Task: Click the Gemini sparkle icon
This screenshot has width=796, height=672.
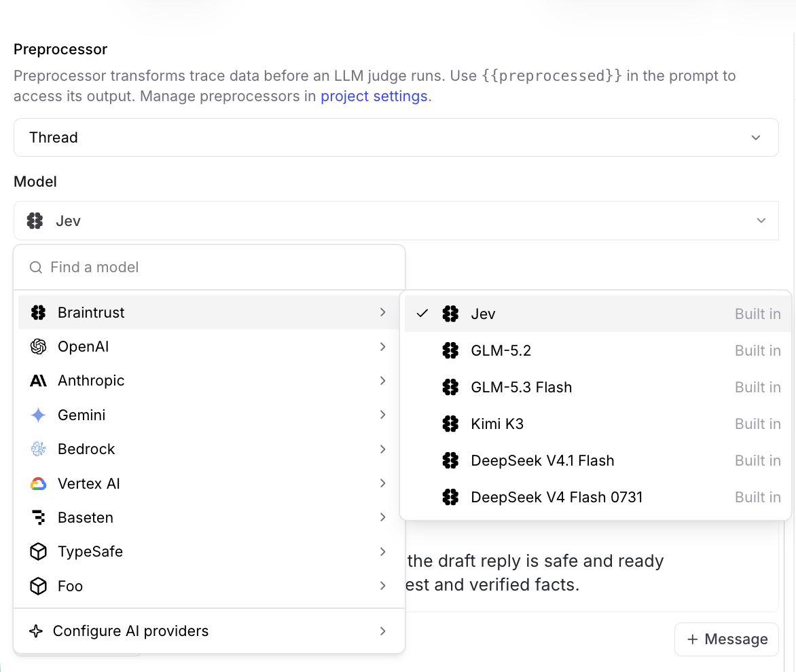Action: pos(38,415)
